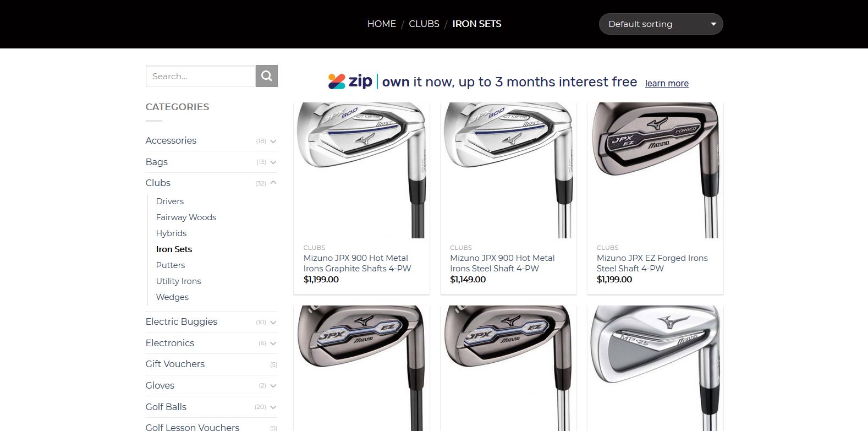Click the search magnifier button

[267, 76]
